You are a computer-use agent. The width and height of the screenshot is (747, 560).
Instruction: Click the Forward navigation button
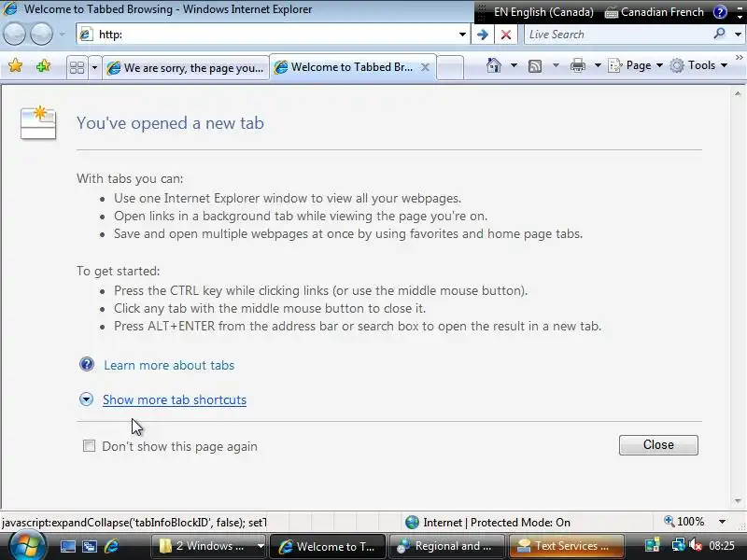[41, 35]
